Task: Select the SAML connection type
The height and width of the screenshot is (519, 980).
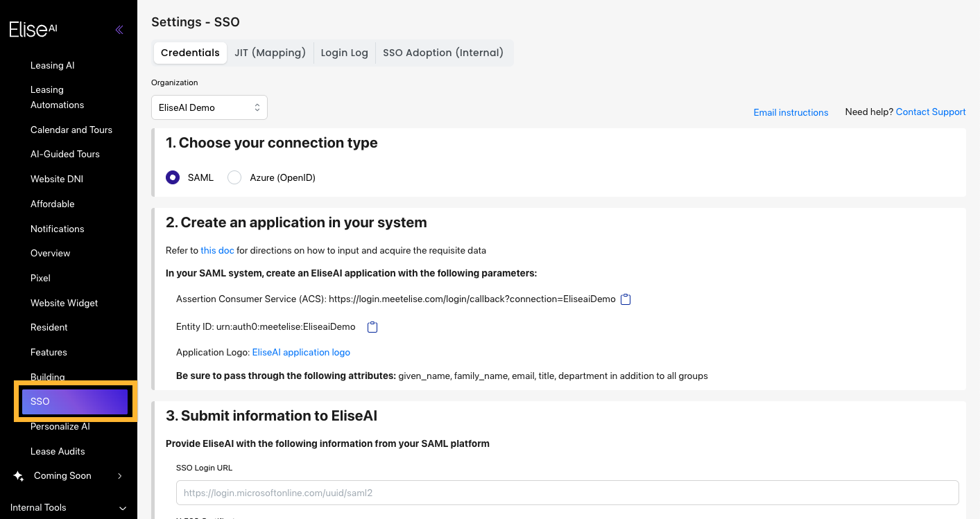Action: pyautogui.click(x=172, y=177)
